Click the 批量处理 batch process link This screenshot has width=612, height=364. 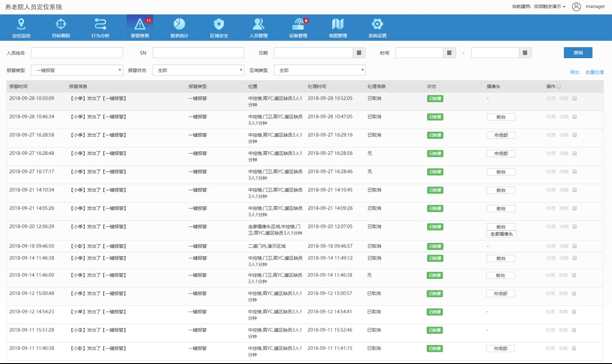(594, 72)
